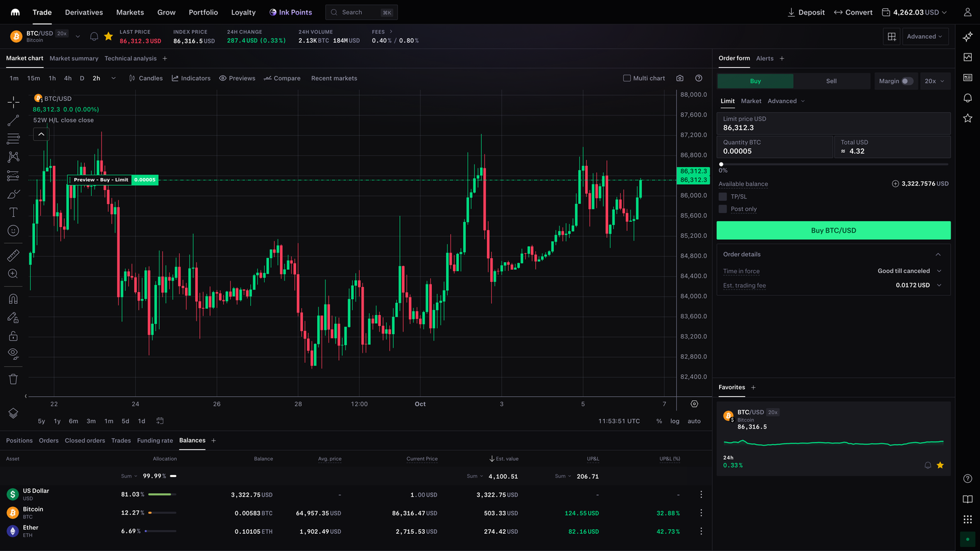Image resolution: width=980 pixels, height=551 pixels.
Task: Open the 20x leverage dropdown
Action: 935,81
